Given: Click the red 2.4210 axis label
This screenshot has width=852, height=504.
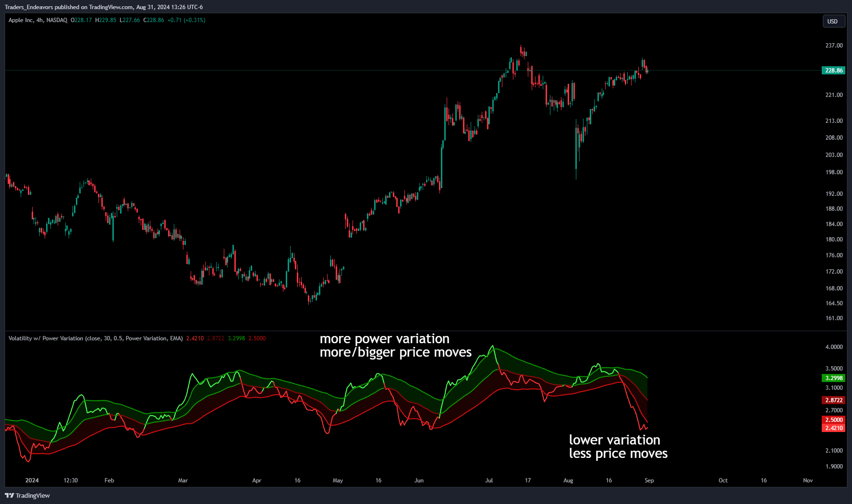Looking at the screenshot, I should 834,428.
